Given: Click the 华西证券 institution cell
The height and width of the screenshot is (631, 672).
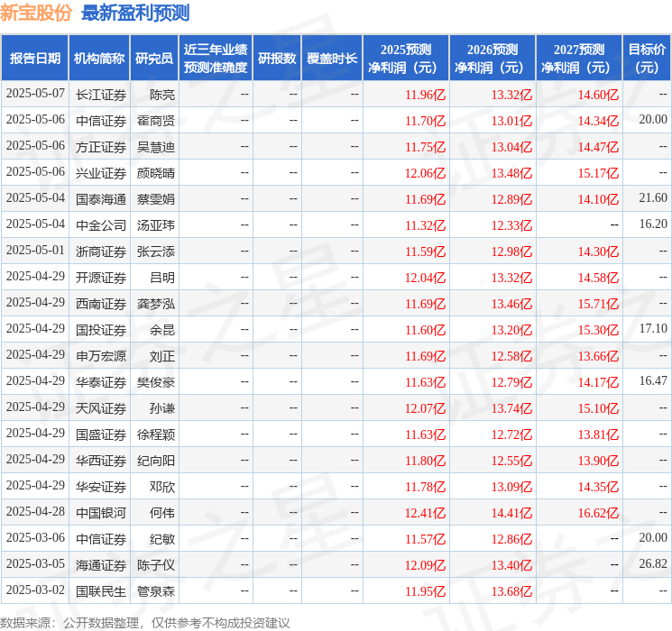Looking at the screenshot, I should click(101, 461).
